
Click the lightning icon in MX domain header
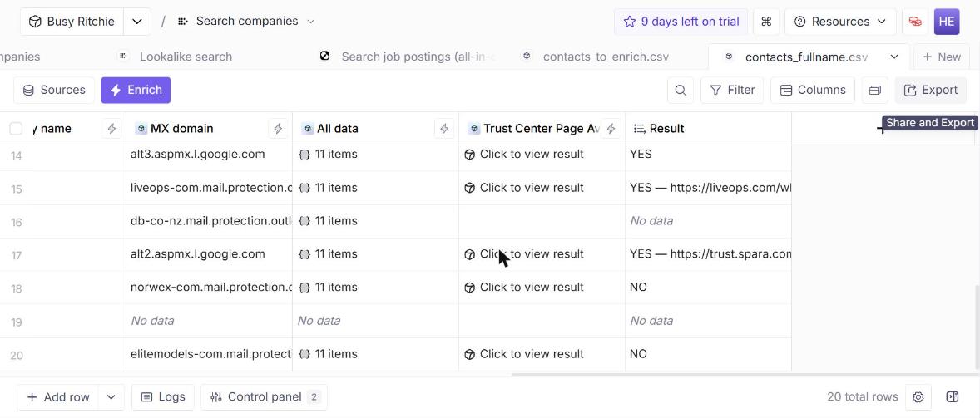click(278, 129)
